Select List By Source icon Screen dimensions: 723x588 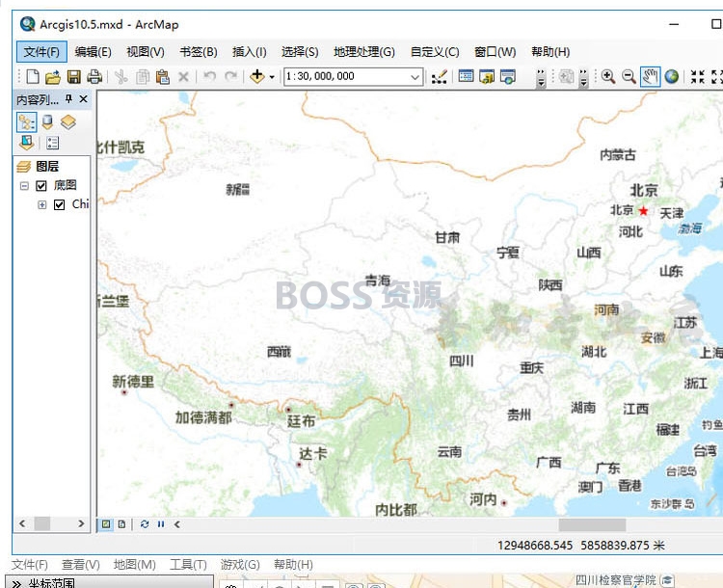click(x=47, y=122)
